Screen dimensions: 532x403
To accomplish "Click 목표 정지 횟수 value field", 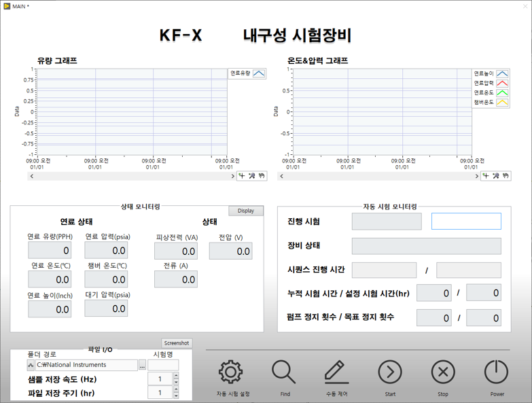I will (484, 318).
